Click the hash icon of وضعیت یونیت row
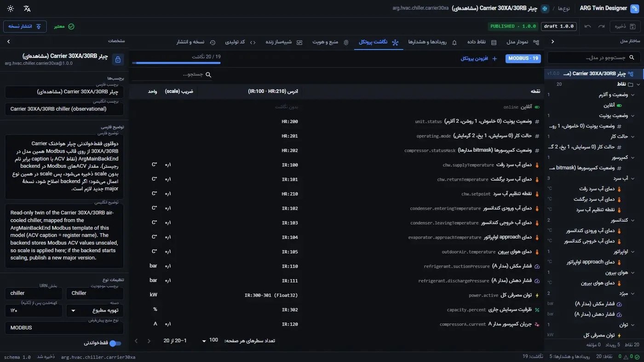644x362 pixels. pos(537,122)
